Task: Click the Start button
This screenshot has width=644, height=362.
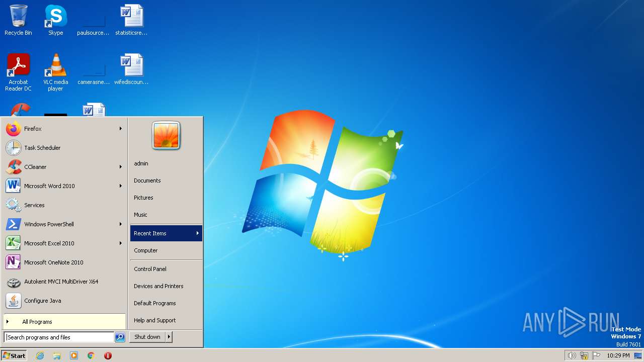Action: 14,355
